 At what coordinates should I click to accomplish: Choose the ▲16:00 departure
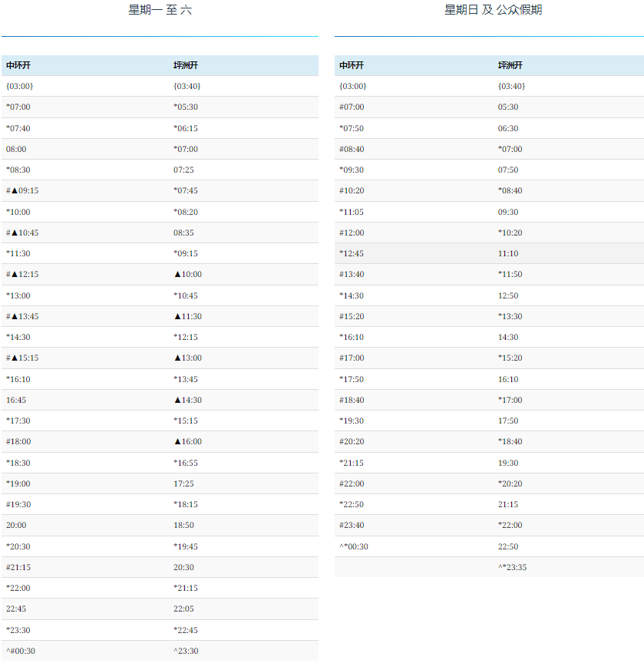(188, 441)
